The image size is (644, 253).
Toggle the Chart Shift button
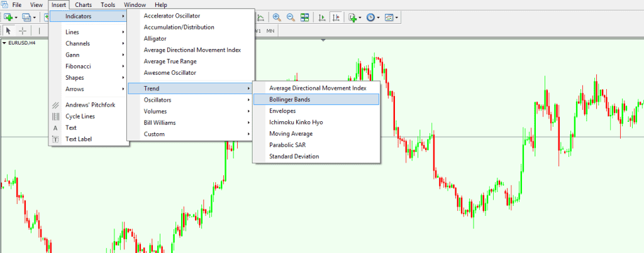click(x=336, y=17)
